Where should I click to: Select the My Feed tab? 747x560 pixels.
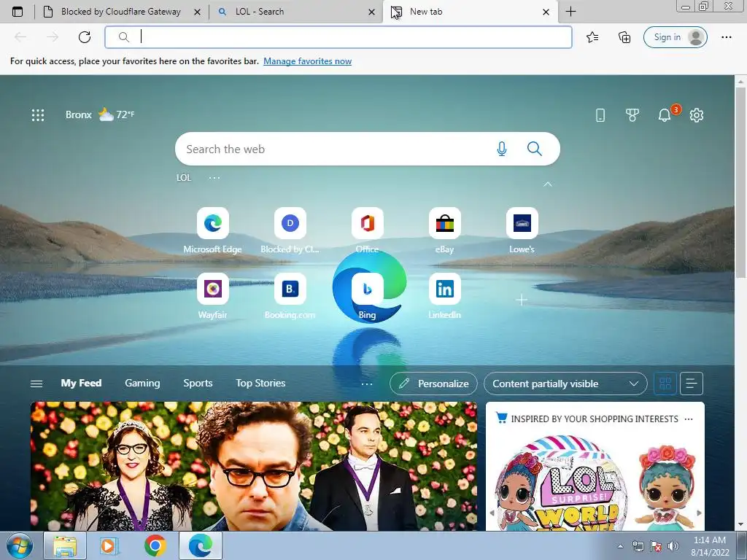(x=81, y=384)
